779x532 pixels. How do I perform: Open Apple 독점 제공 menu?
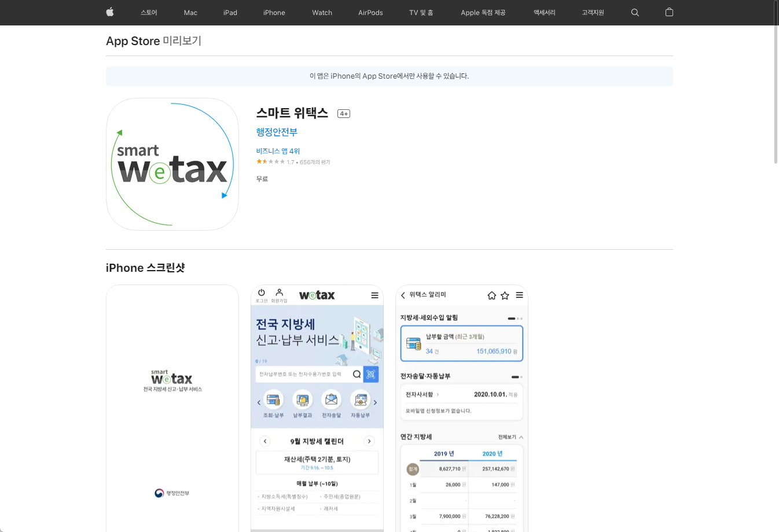[x=483, y=12]
